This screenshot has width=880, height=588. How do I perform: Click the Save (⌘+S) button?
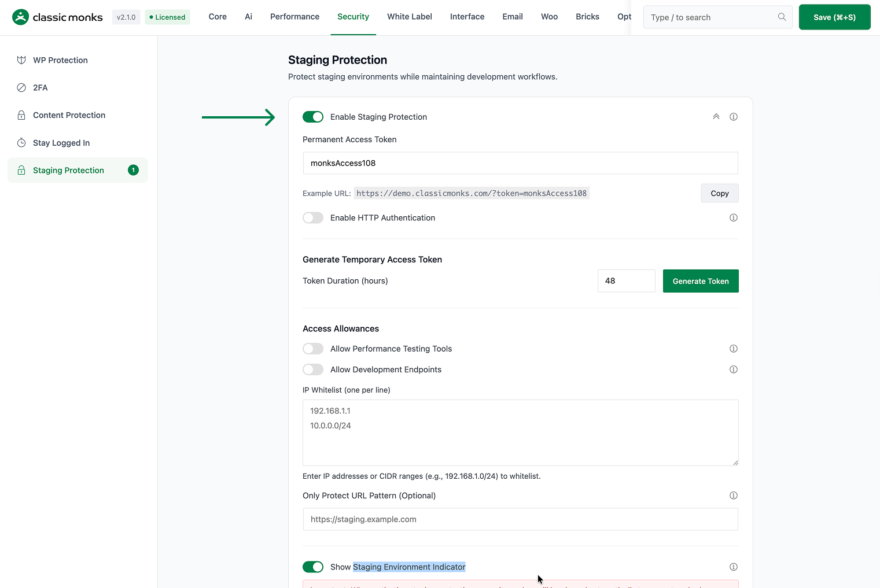pyautogui.click(x=834, y=17)
